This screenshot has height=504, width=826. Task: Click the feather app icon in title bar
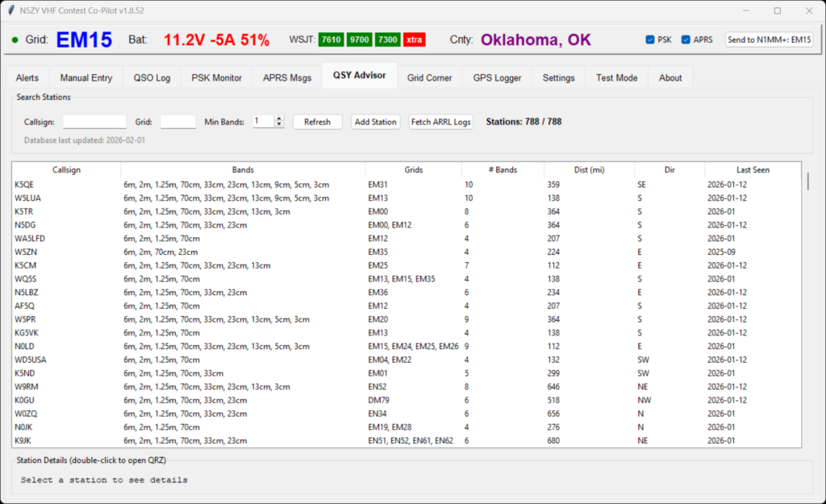point(10,11)
